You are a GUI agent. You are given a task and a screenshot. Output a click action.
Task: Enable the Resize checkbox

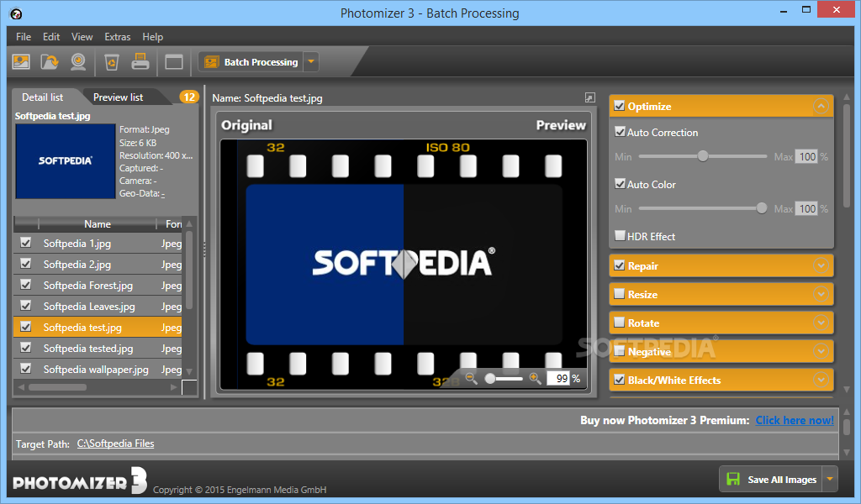(620, 294)
